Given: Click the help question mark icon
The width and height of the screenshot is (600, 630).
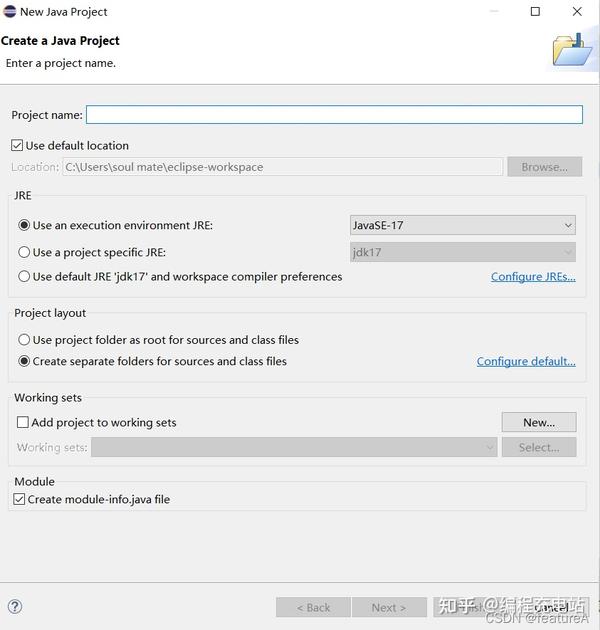Looking at the screenshot, I should pos(14,606).
